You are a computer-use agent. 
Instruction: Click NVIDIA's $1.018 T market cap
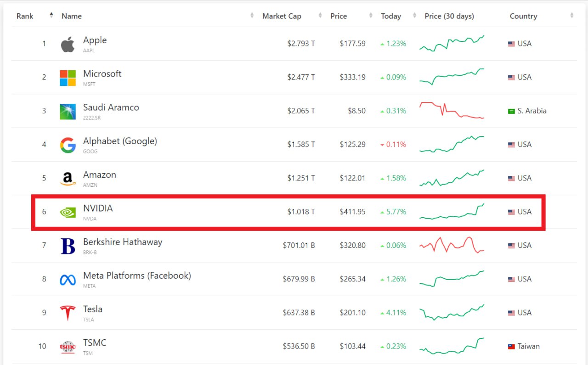(301, 212)
